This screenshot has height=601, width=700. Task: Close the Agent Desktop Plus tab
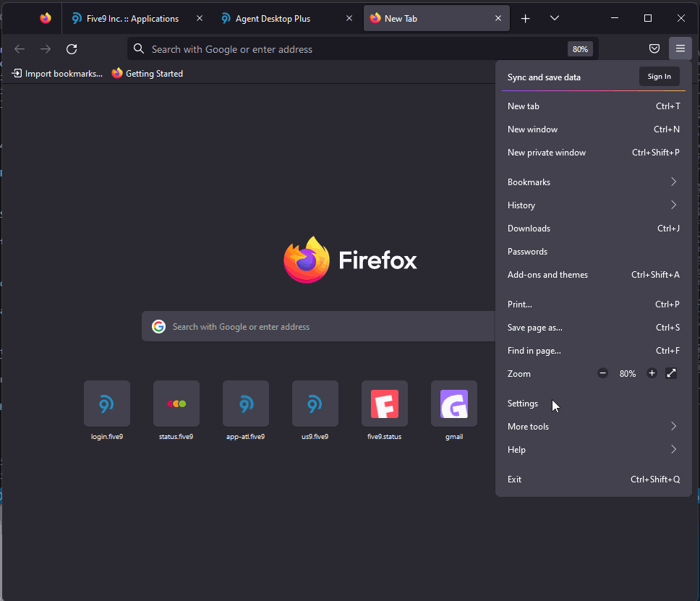point(349,18)
